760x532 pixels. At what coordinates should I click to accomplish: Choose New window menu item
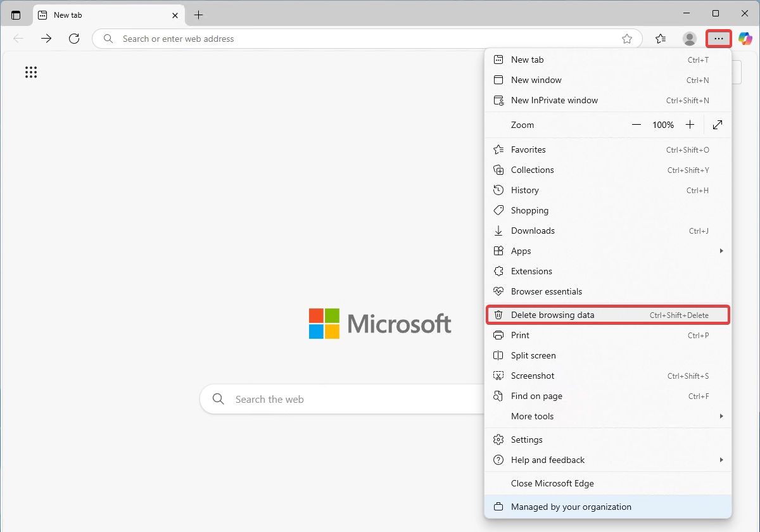608,80
